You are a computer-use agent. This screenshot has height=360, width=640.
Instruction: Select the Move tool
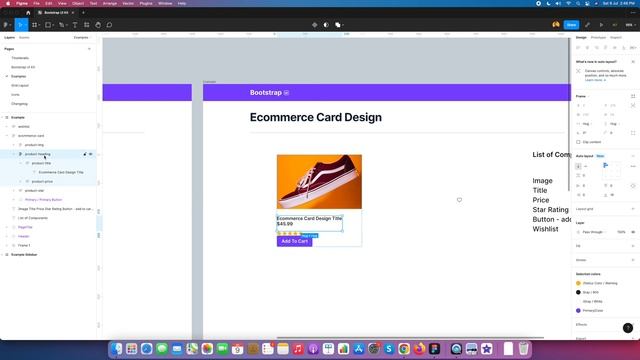pos(20,25)
